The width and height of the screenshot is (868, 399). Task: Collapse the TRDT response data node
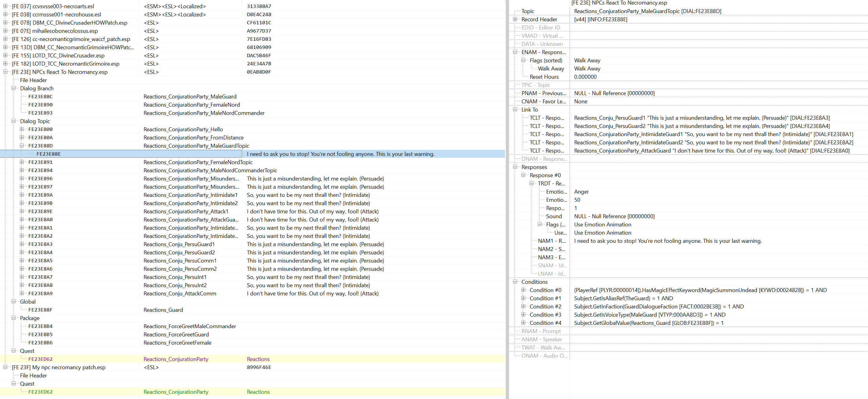pos(531,183)
